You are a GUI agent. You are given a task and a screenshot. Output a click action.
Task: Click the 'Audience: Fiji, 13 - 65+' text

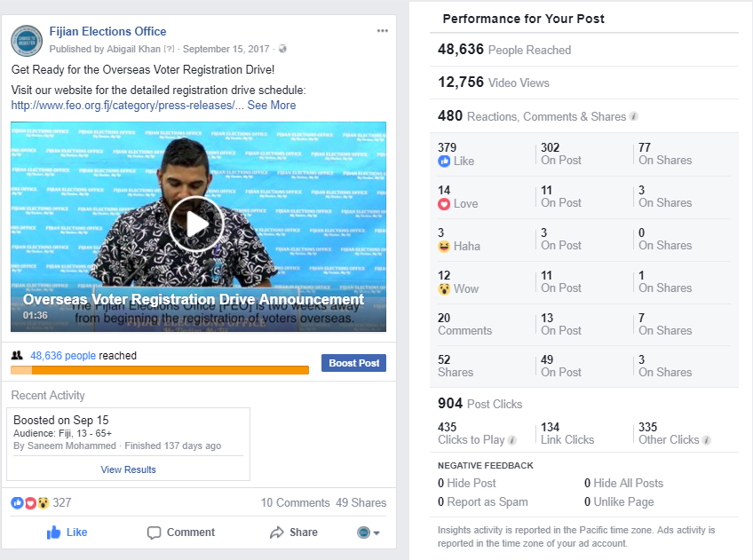coord(62,433)
